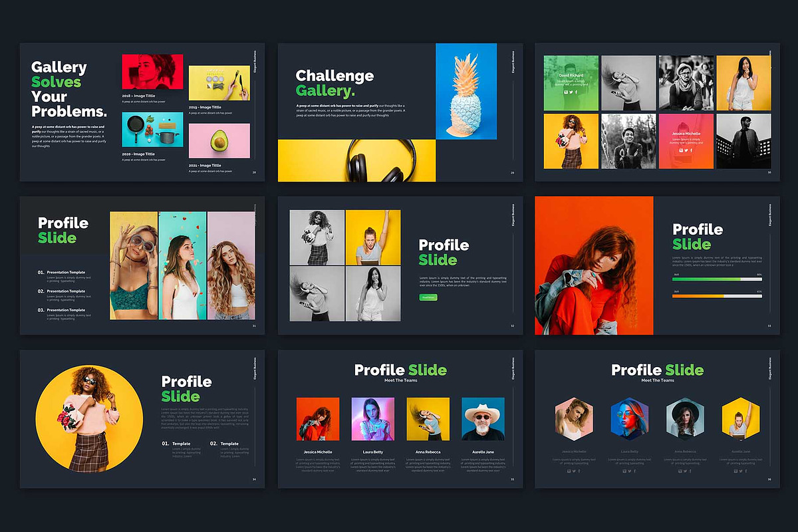Select the green David Richard card
Viewport: 798px width, 532px height.
tap(571, 82)
